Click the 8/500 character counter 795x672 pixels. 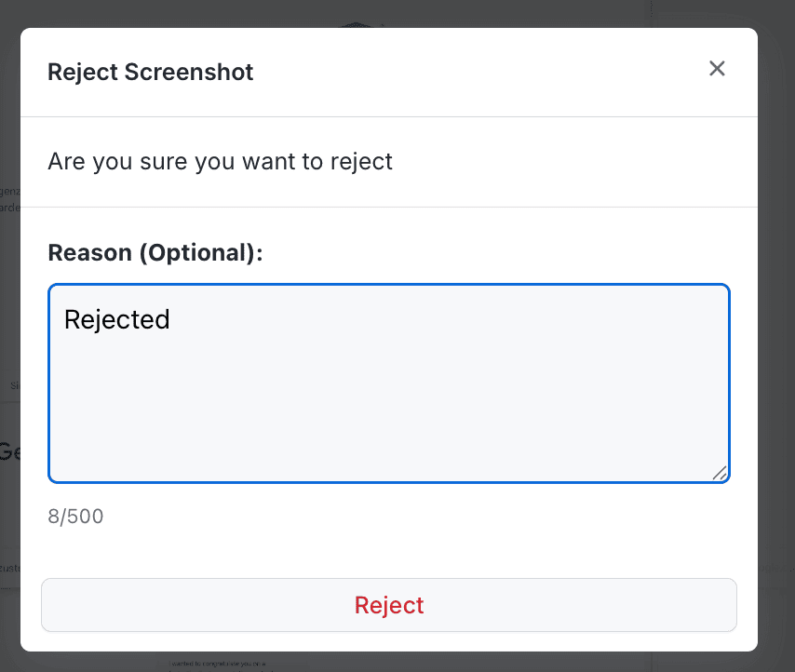tap(75, 516)
